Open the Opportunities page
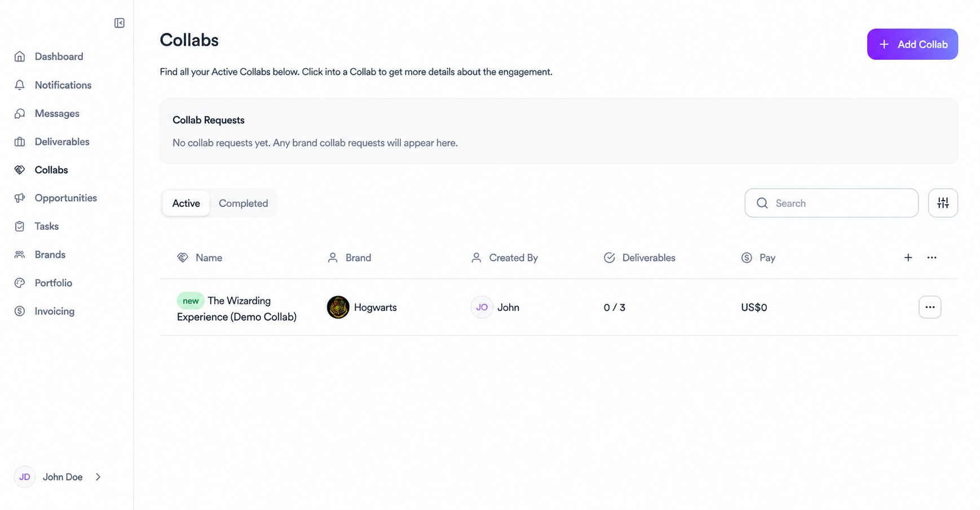The image size is (980, 510). click(65, 198)
